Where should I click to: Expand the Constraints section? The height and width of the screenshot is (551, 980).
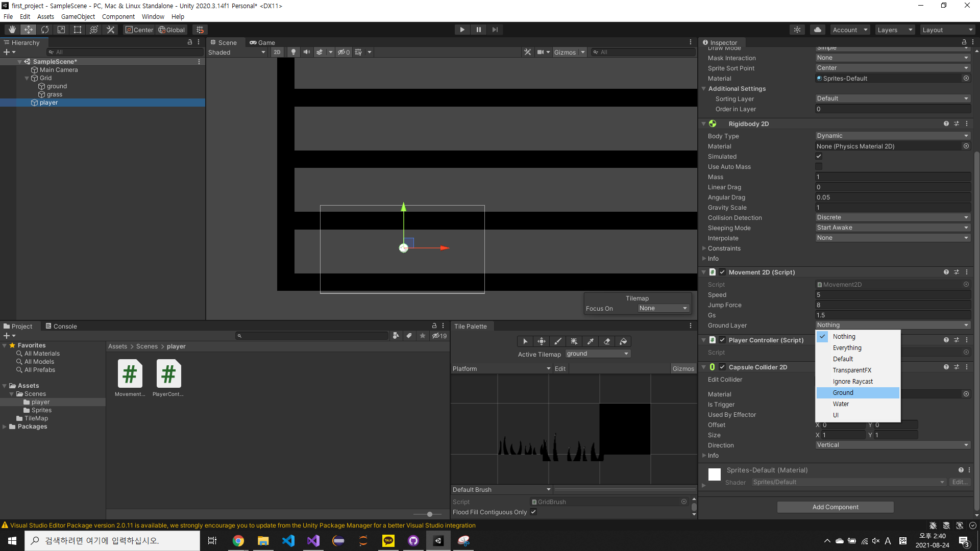pos(704,248)
